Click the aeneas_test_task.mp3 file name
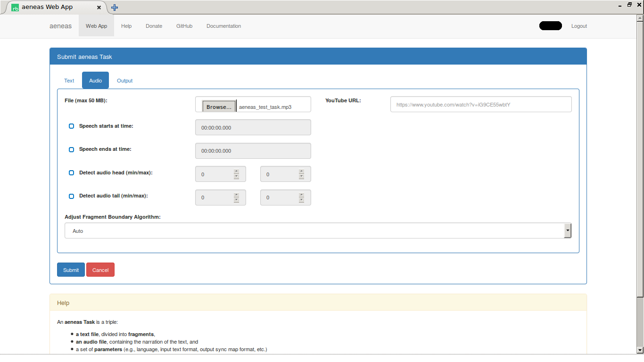This screenshot has width=644, height=362. click(x=265, y=107)
